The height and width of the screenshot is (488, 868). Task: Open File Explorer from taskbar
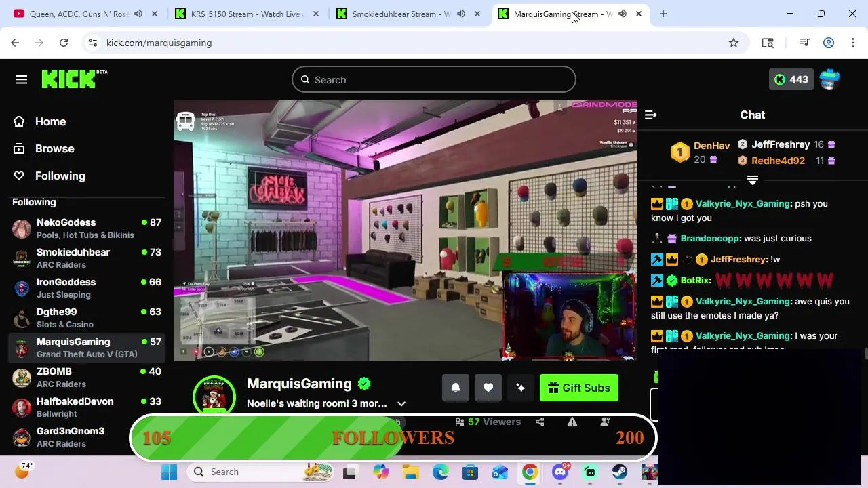(410, 472)
